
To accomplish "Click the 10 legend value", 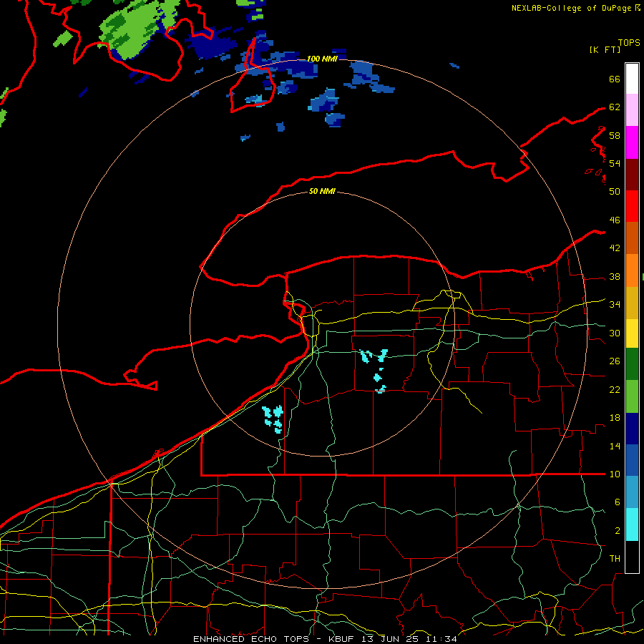I will 615,474.
